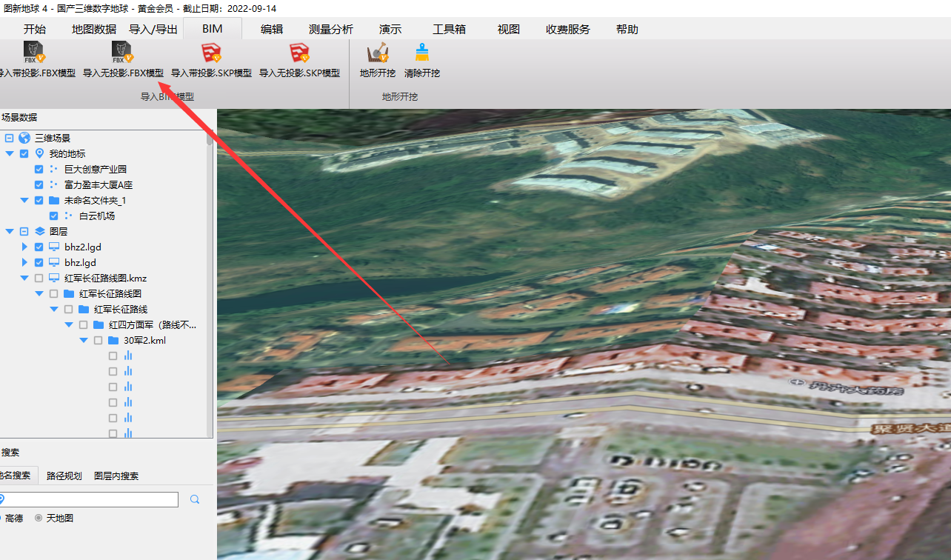Open the 图层内搜索 tab
The width and height of the screenshot is (951, 560).
(116, 476)
